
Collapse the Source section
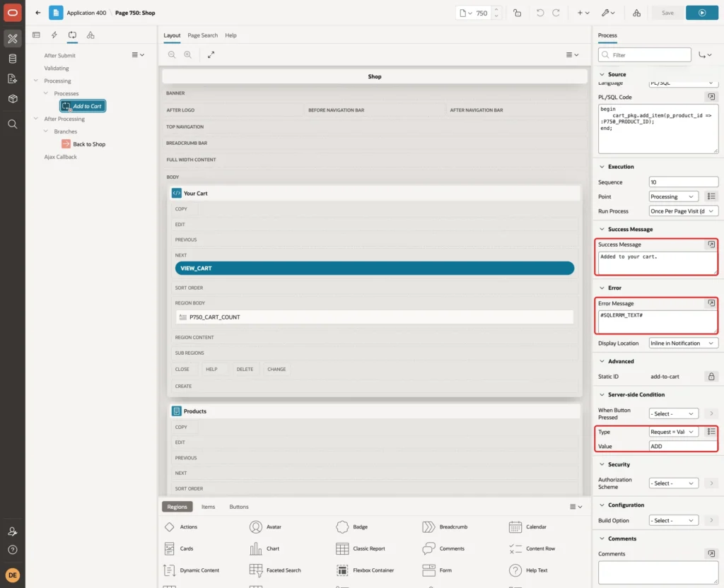602,74
